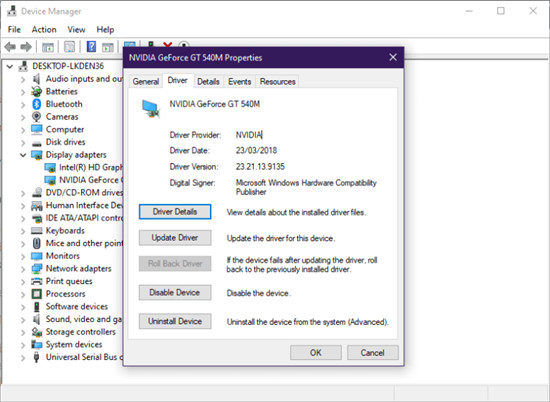This screenshot has height=402, width=550.
Task: Select the Storage controllers icon
Action: tap(36, 332)
